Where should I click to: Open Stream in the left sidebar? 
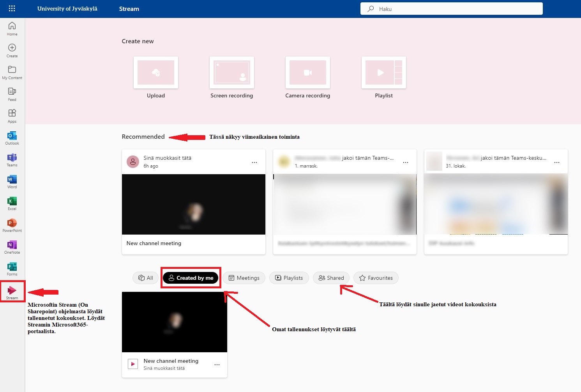[x=12, y=291]
